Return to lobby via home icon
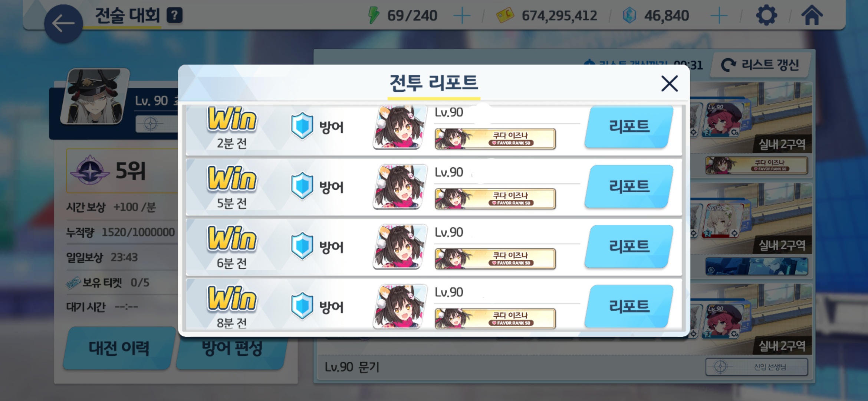The image size is (868, 401). pos(812,16)
